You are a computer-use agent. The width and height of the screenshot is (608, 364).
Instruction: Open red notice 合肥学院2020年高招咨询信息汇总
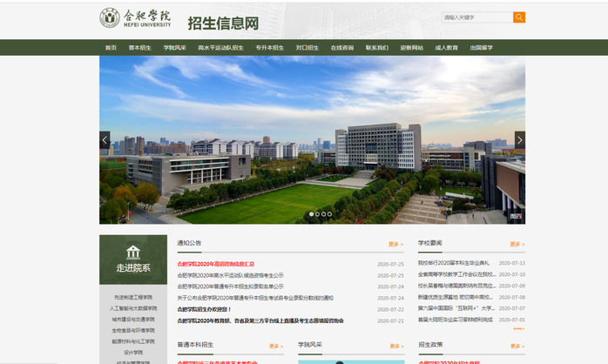215,263
